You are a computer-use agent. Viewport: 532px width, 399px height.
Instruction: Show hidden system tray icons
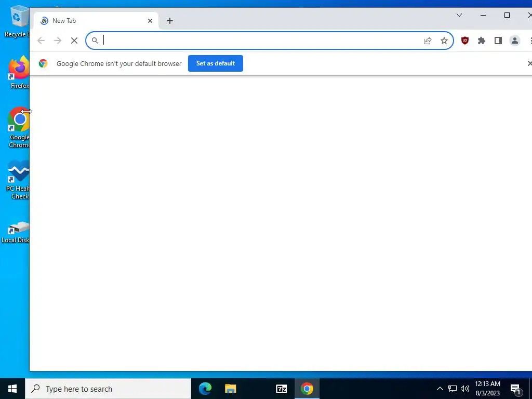point(440,389)
